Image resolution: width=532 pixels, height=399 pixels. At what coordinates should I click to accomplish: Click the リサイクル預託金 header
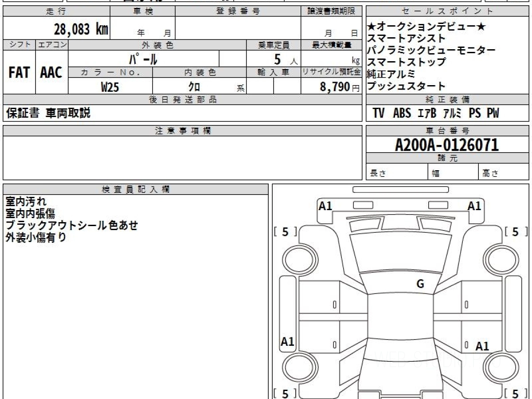coord(332,73)
